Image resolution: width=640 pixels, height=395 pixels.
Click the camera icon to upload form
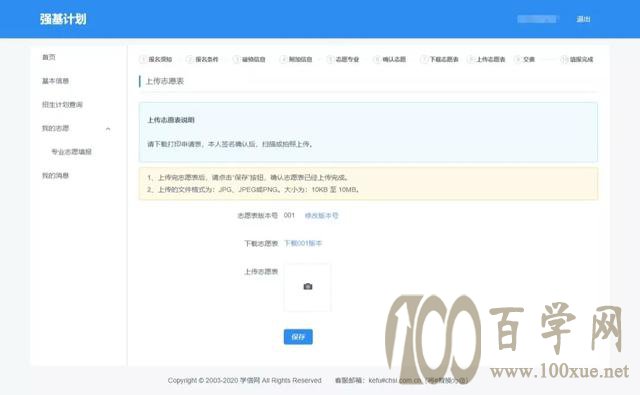click(308, 286)
